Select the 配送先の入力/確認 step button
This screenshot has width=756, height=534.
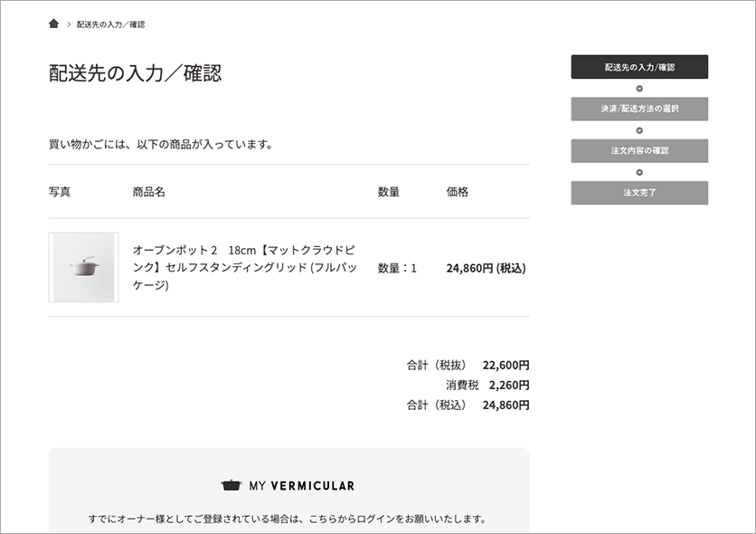tap(639, 67)
